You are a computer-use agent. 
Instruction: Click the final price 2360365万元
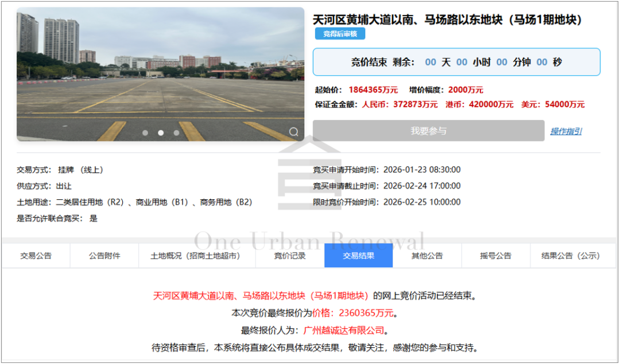pyautogui.click(x=366, y=313)
